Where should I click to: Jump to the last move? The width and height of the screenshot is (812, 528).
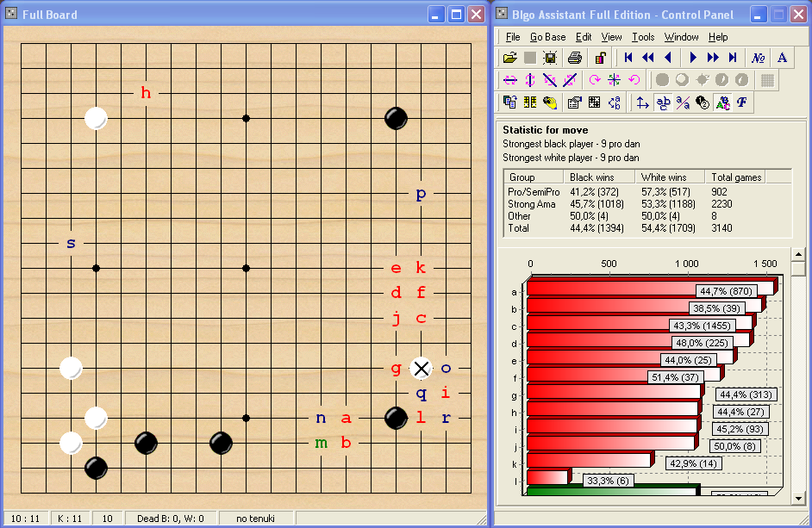pos(732,58)
